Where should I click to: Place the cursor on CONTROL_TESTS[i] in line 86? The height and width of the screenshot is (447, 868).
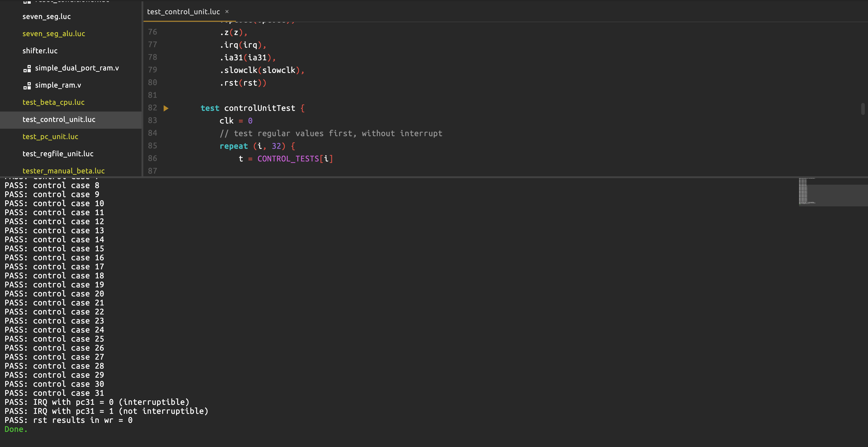295,158
